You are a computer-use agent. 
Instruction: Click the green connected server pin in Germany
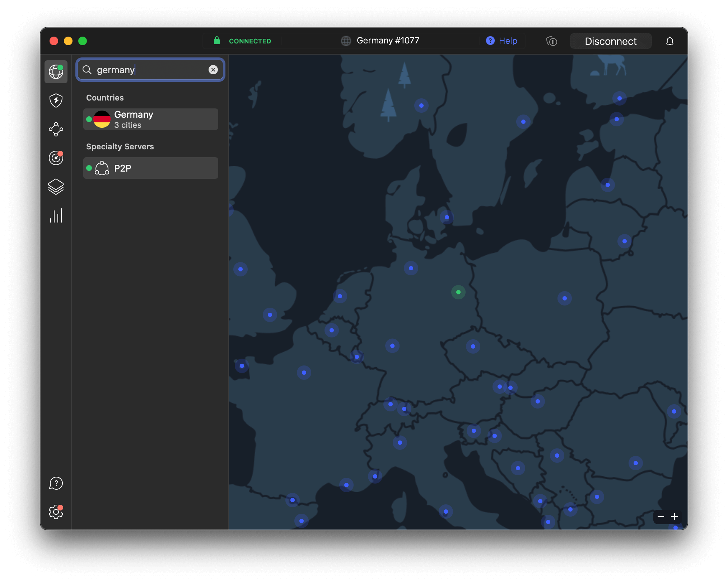pos(458,292)
